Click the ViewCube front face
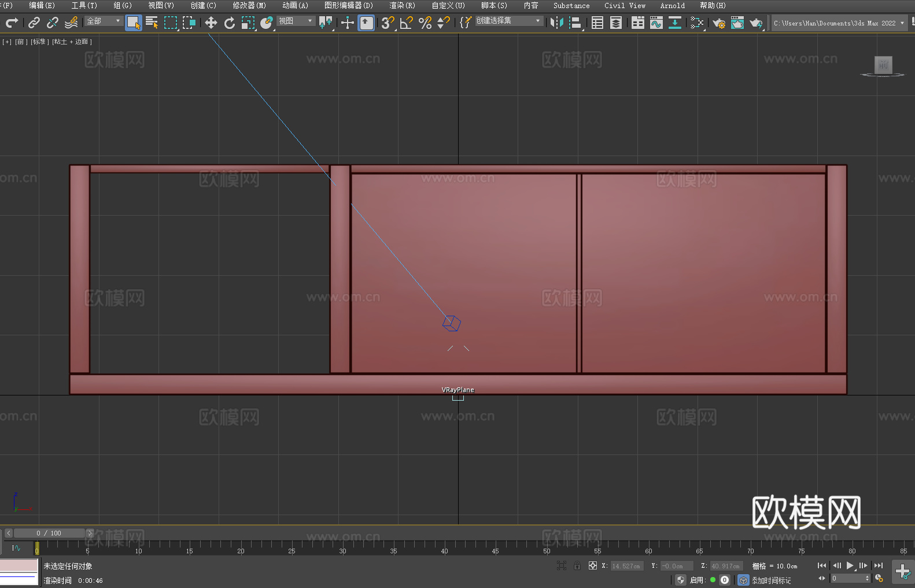Image resolution: width=915 pixels, height=588 pixels. pyautogui.click(x=883, y=65)
